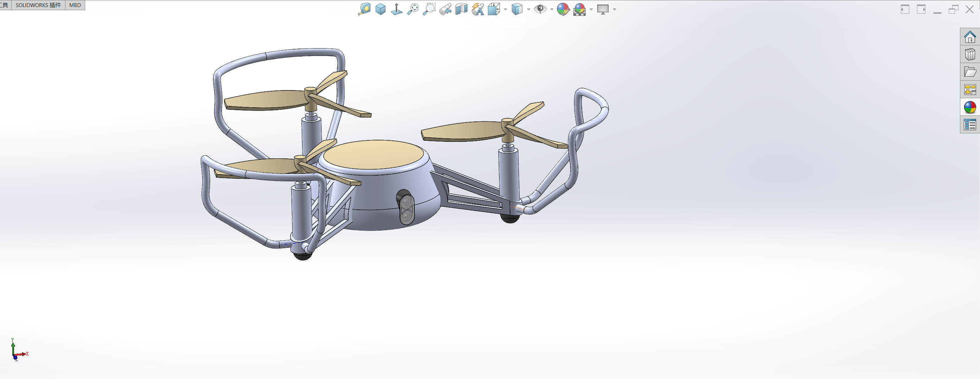Toggle the Section View tool
Image resolution: width=980 pixels, height=379 pixels.
pyautogui.click(x=462, y=9)
